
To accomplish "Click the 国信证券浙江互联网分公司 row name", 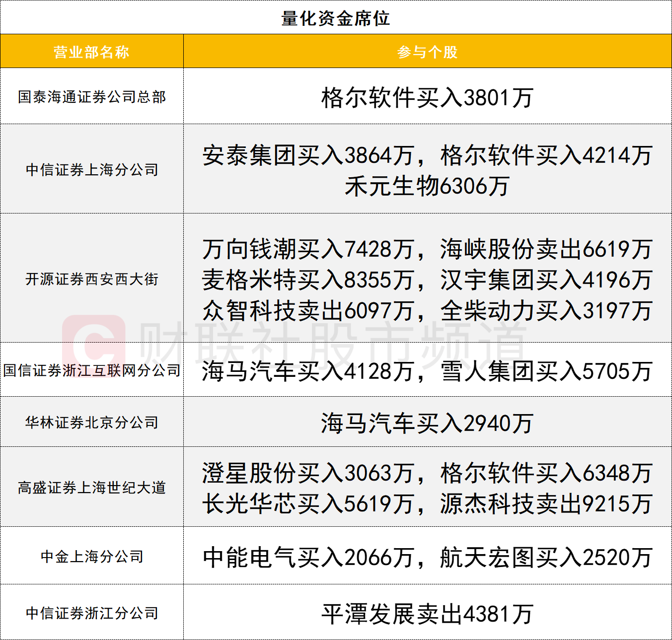I will coord(92,370).
